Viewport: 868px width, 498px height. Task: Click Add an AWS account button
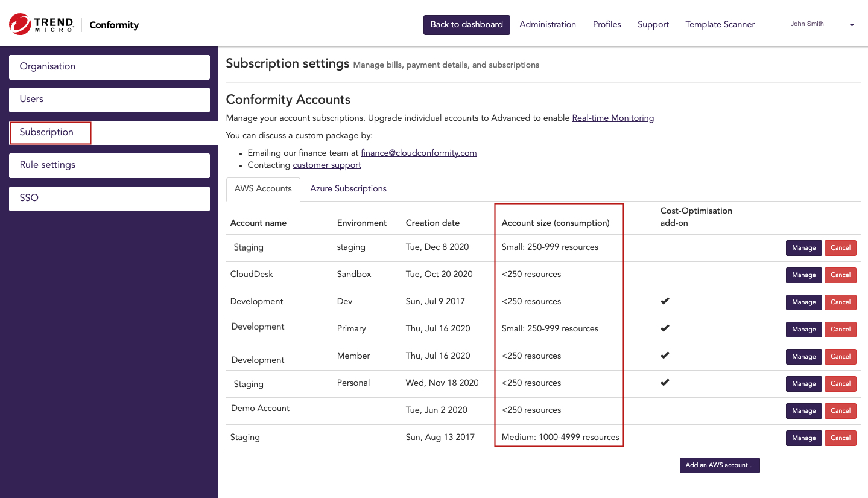click(720, 465)
